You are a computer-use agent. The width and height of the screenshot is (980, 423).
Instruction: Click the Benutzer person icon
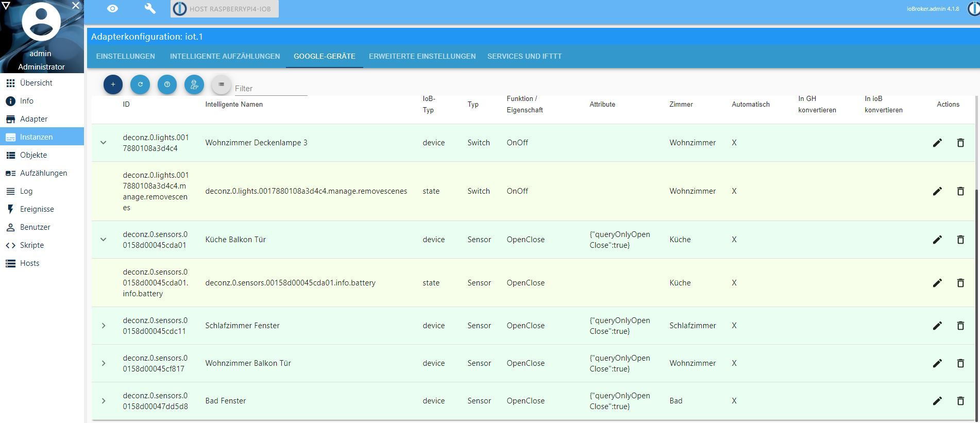[10, 227]
